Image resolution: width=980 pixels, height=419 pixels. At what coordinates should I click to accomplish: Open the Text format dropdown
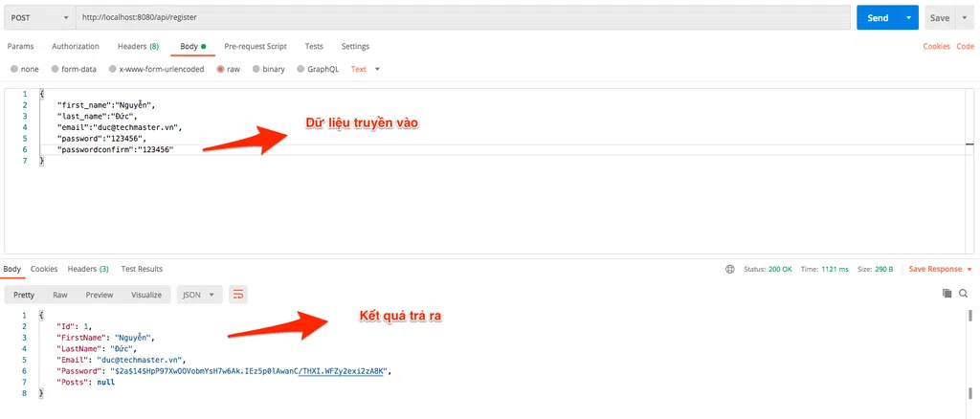[x=366, y=69]
